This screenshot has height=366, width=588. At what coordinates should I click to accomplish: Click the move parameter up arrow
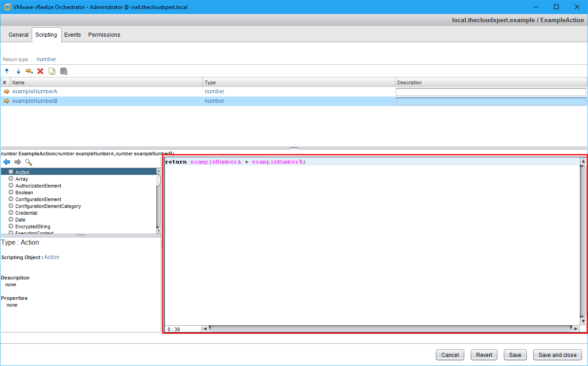(7, 71)
